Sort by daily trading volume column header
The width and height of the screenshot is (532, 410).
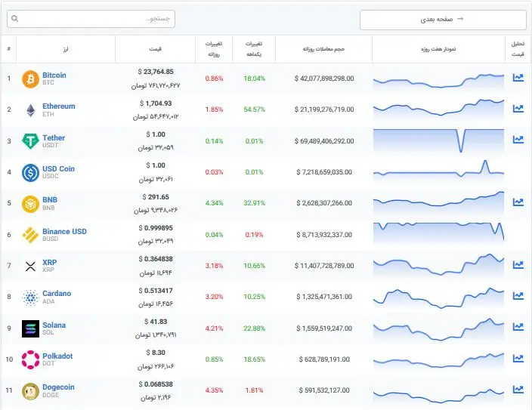tap(323, 49)
